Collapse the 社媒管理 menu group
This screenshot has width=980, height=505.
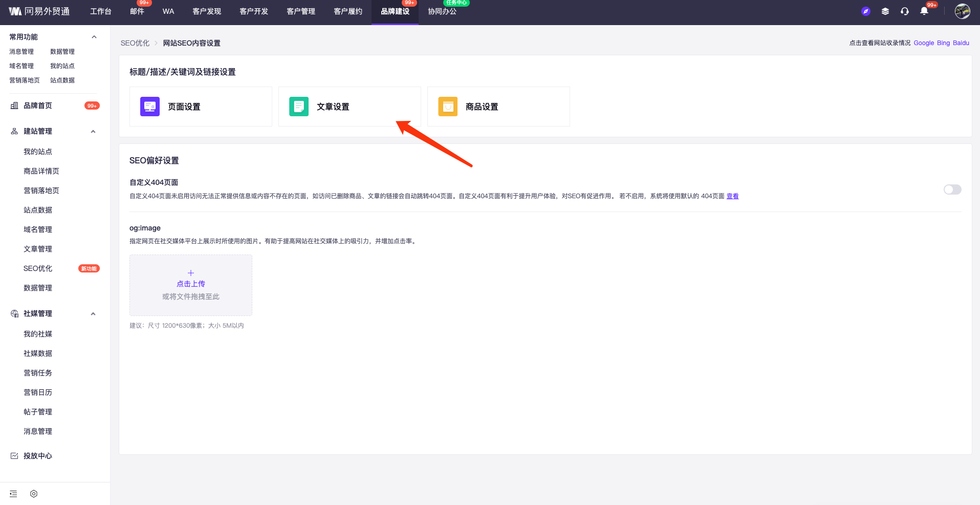[x=93, y=314]
